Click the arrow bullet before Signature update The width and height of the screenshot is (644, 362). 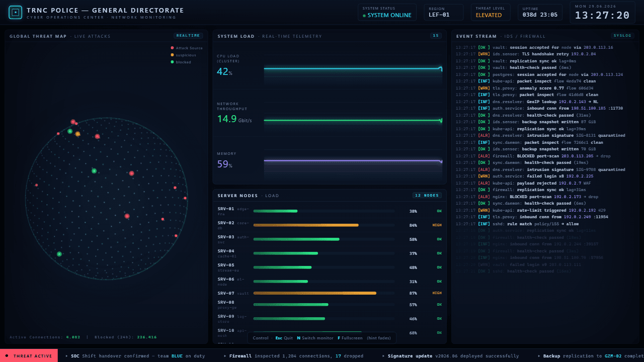tap(383, 356)
